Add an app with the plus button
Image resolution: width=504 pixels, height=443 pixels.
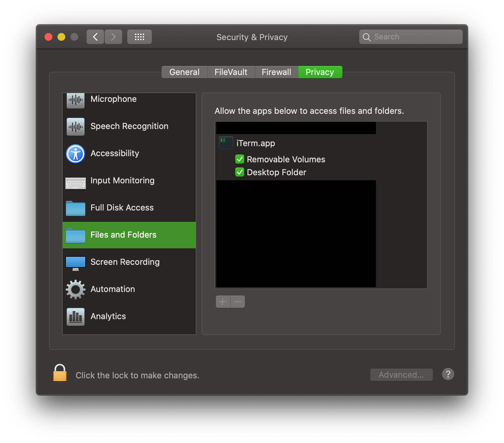click(223, 302)
